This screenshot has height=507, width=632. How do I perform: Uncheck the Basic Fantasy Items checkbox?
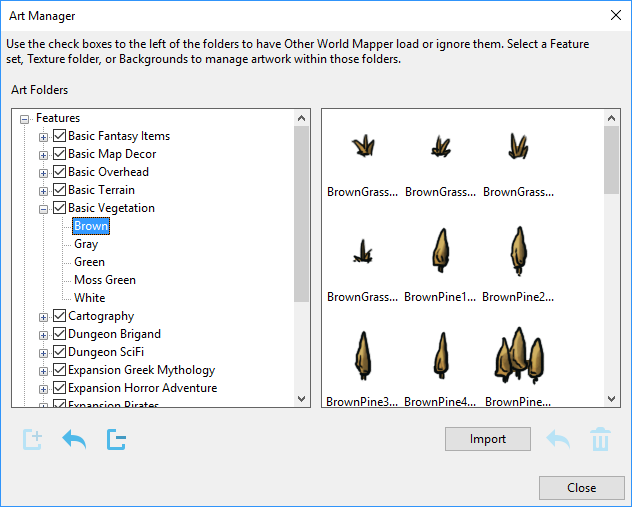point(59,136)
